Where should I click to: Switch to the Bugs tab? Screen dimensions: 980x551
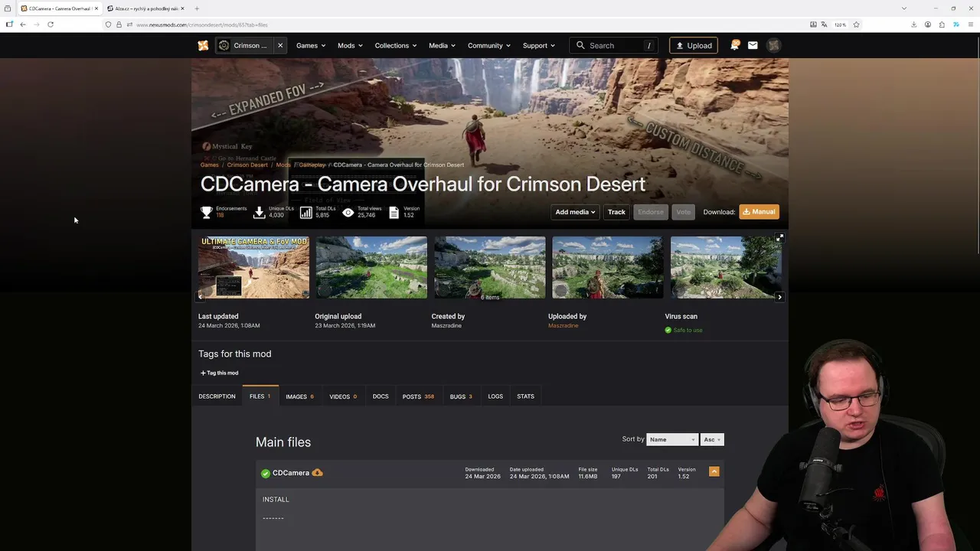pyautogui.click(x=461, y=396)
